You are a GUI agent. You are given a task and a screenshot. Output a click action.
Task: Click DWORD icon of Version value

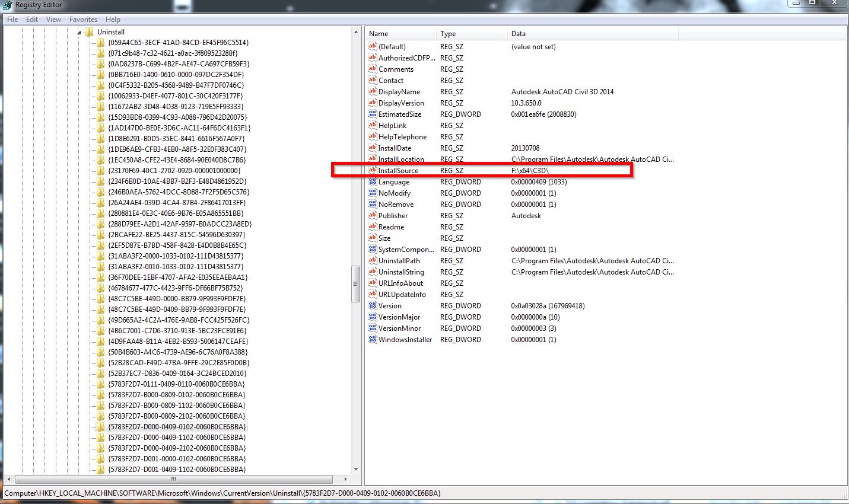[373, 305]
